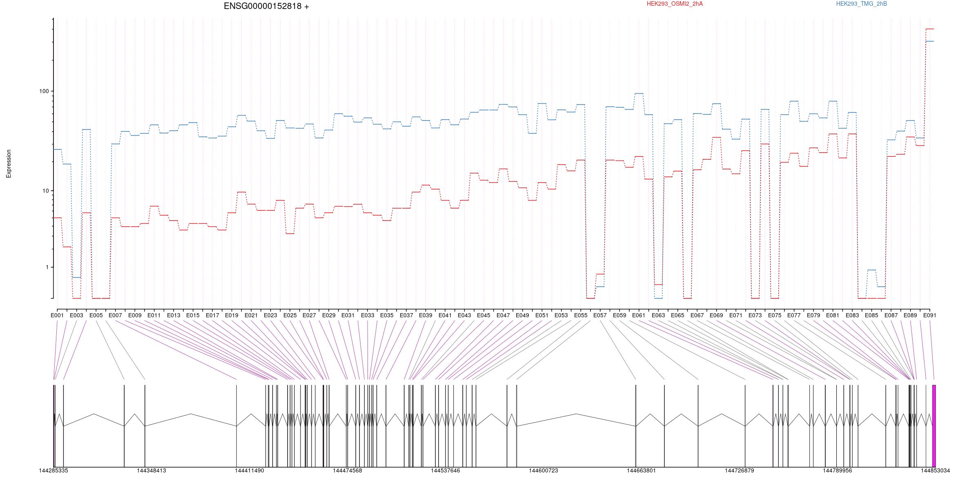
Task: Click exon label E023
Action: click(x=270, y=315)
